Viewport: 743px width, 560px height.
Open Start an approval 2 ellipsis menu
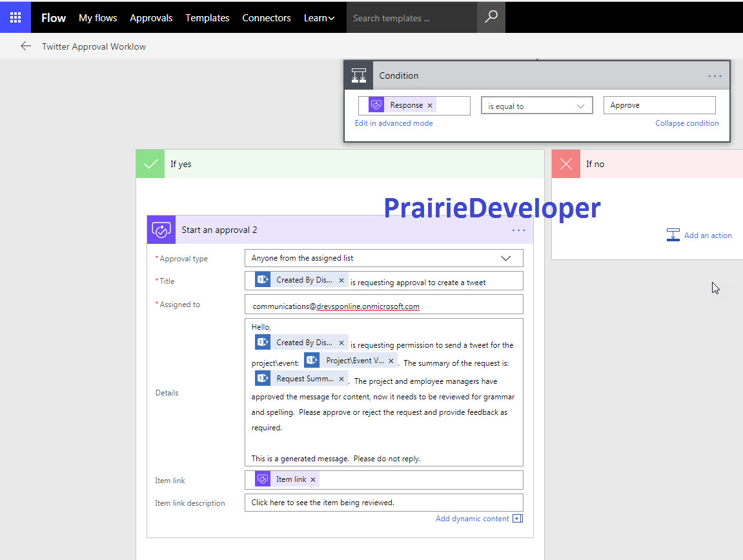tap(518, 230)
